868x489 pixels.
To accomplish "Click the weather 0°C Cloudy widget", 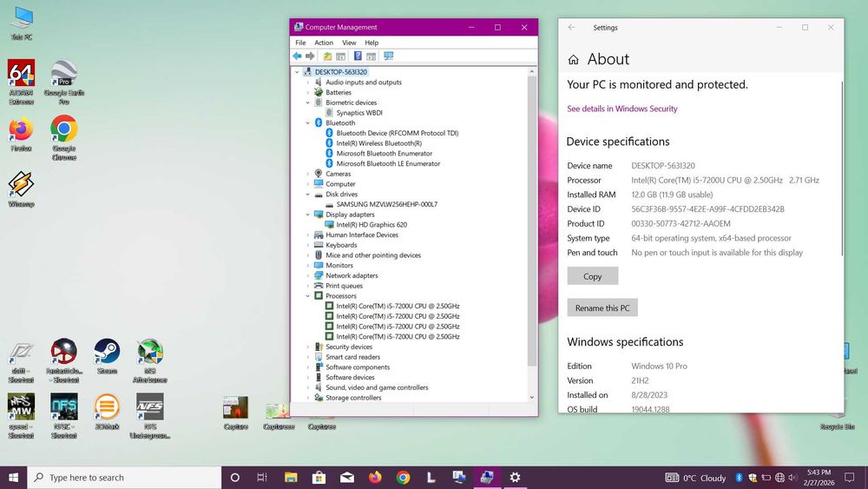I will click(696, 478).
